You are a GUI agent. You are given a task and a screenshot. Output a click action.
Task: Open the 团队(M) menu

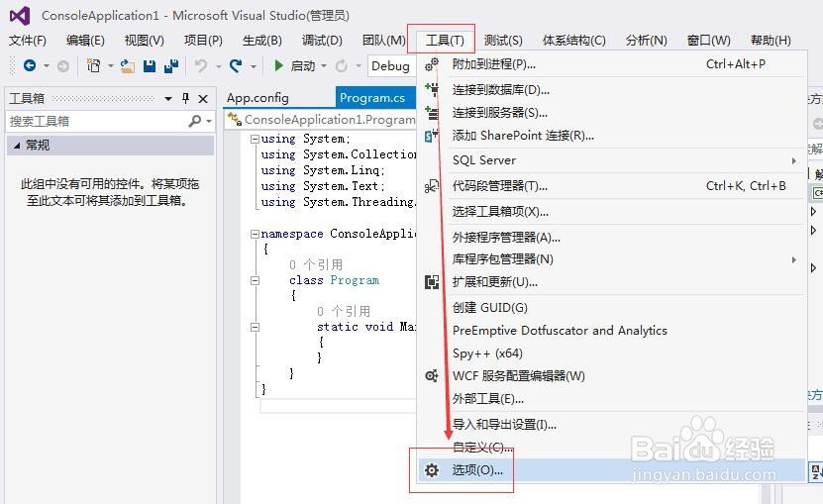pos(383,41)
